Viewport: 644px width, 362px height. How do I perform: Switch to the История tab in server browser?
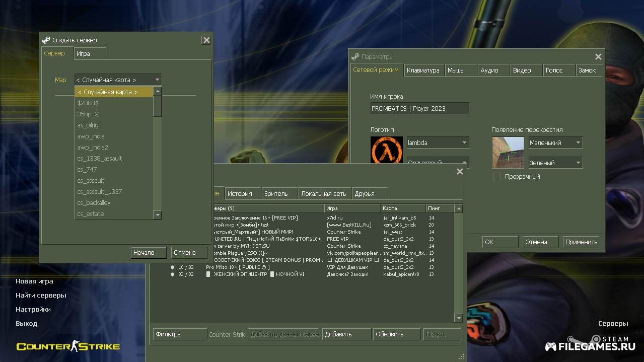[243, 193]
